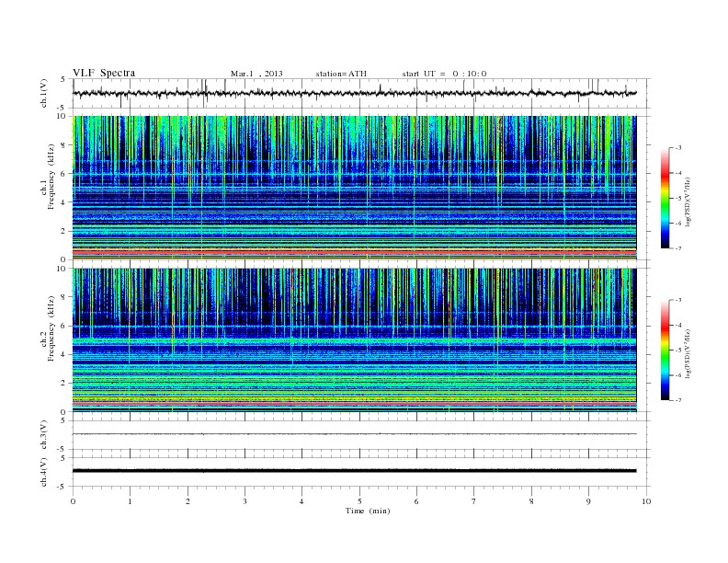Click the time axis tick label "4"
Image resolution: width=728 pixels, height=563 pixels.
coord(301,501)
